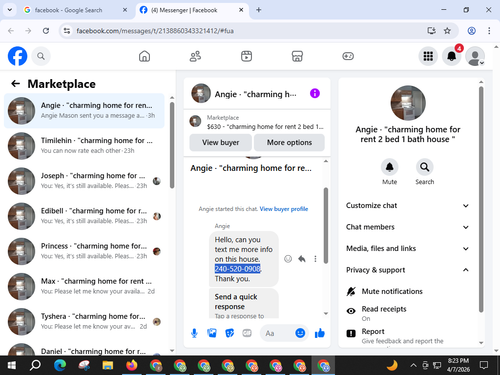
Task: Open the Angie conversation in the list
Action: (x=84, y=110)
